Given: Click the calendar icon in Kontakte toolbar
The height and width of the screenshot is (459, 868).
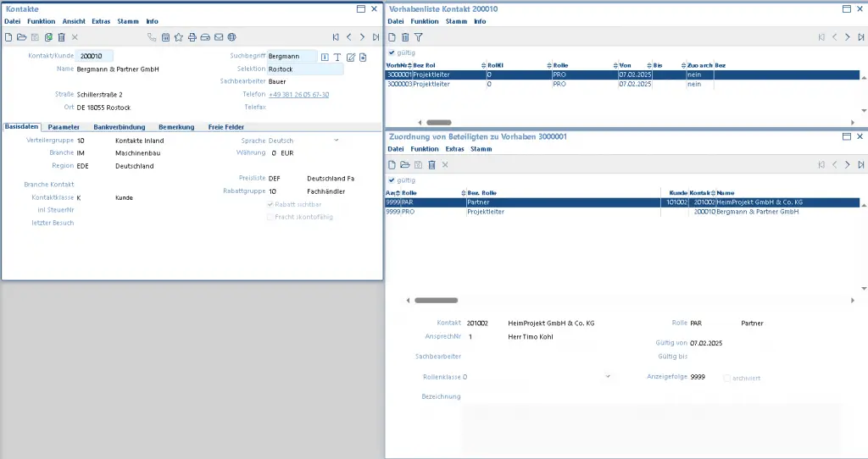Looking at the screenshot, I should [x=165, y=37].
